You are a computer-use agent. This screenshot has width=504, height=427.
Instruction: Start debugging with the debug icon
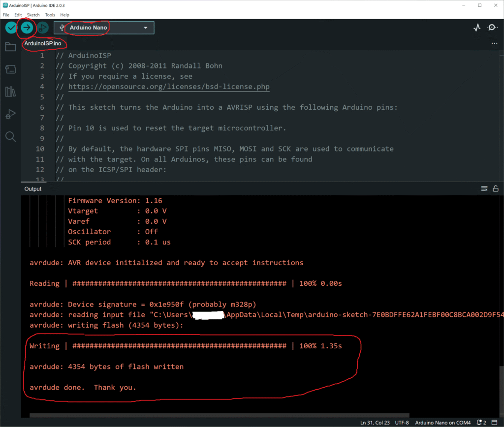click(x=43, y=28)
